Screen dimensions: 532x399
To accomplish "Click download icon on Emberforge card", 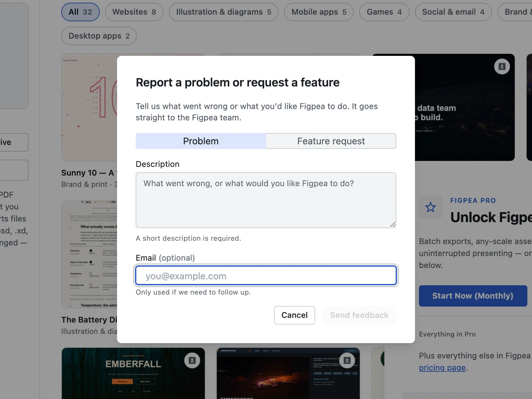I will [x=347, y=360].
